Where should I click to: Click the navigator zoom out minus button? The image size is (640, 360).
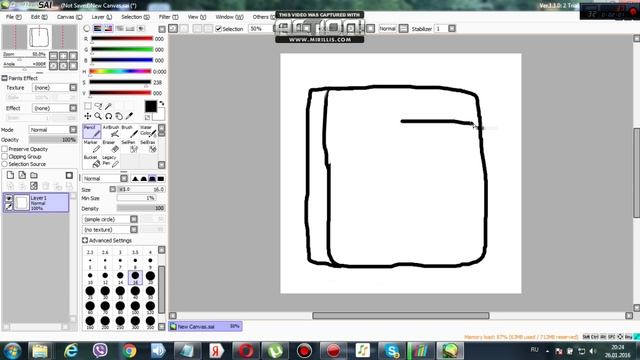click(53, 56)
